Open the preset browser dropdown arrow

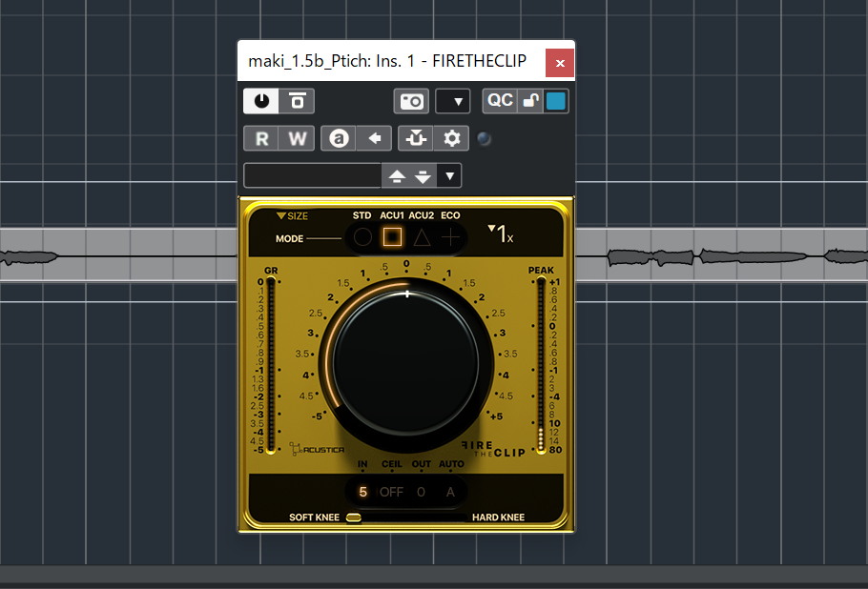click(449, 176)
